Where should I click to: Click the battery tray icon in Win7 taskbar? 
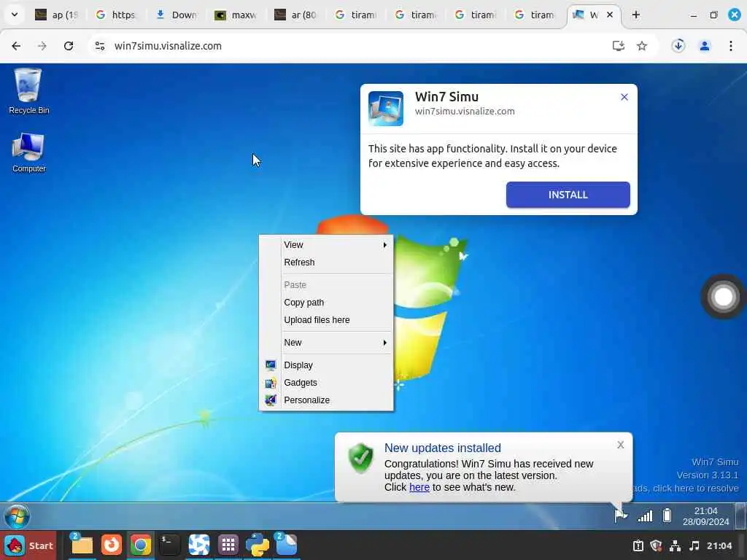(x=667, y=516)
